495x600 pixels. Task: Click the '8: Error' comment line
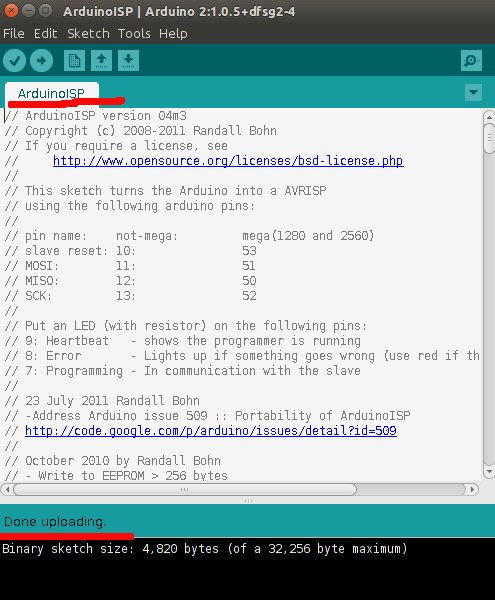click(x=242, y=355)
